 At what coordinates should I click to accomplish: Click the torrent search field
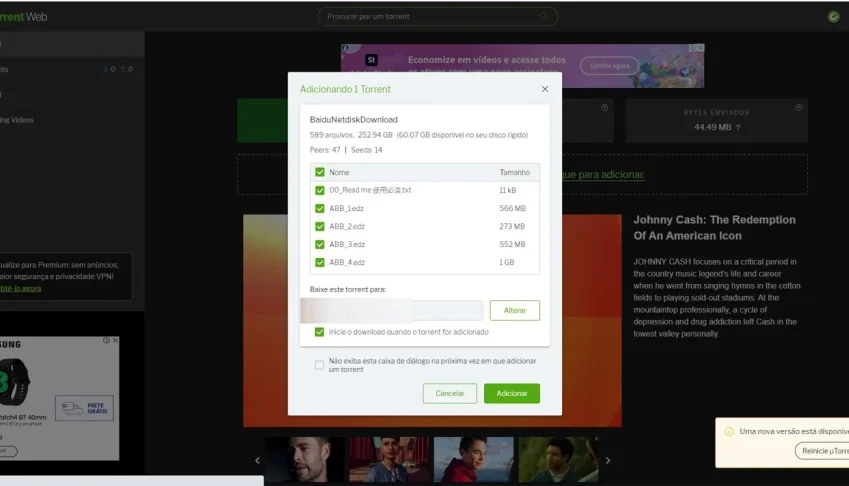[437, 17]
